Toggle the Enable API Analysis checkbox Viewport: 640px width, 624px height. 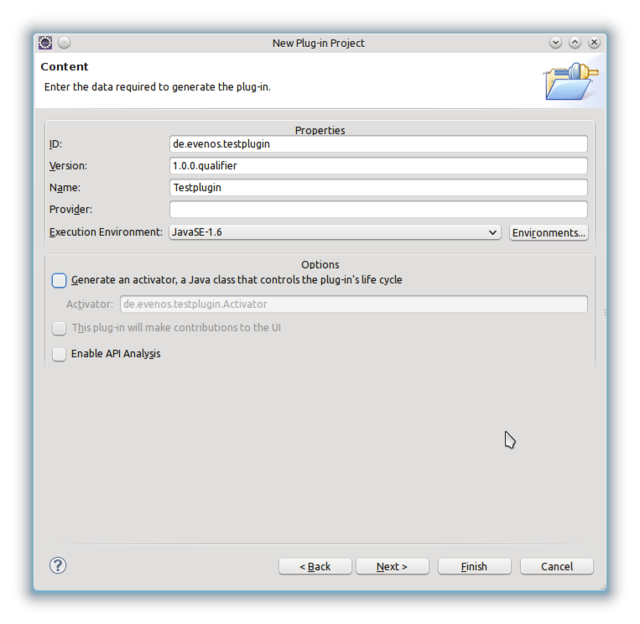60,354
